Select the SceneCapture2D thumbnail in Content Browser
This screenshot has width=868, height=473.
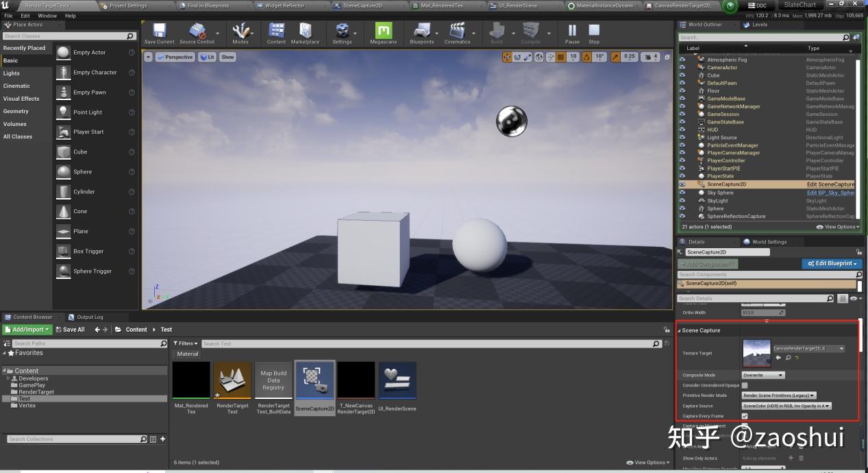[x=314, y=378]
